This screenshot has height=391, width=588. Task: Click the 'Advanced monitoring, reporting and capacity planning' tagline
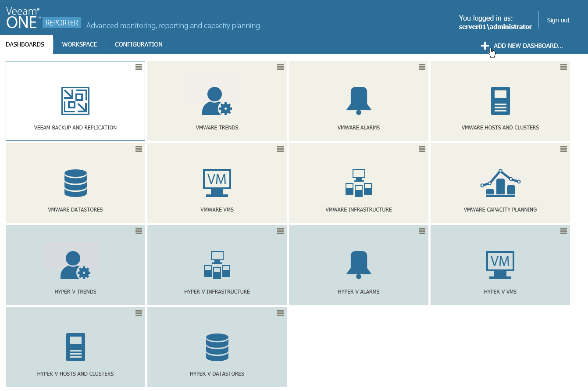pyautogui.click(x=173, y=26)
